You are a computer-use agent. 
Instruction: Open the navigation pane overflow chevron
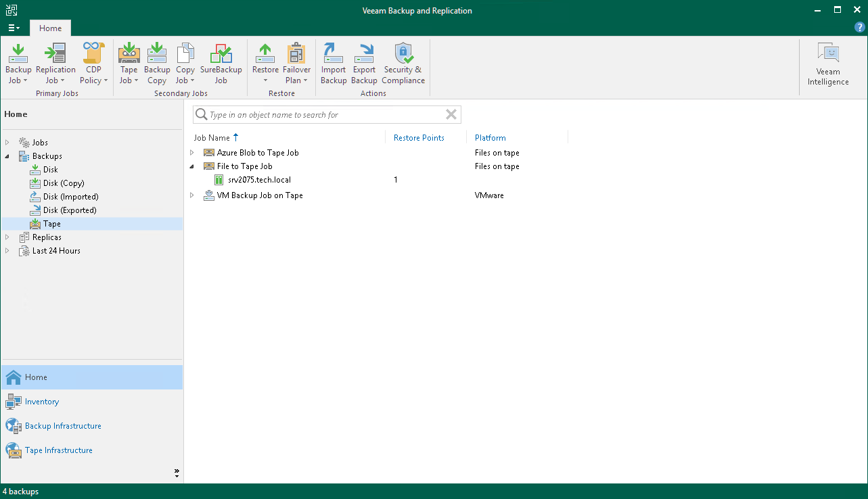177,473
